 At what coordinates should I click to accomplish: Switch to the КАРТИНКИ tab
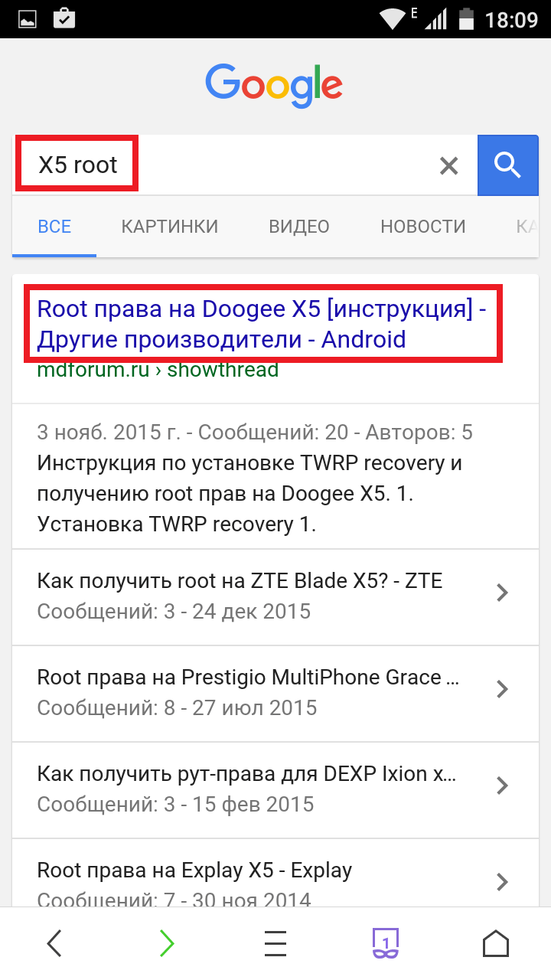(169, 227)
